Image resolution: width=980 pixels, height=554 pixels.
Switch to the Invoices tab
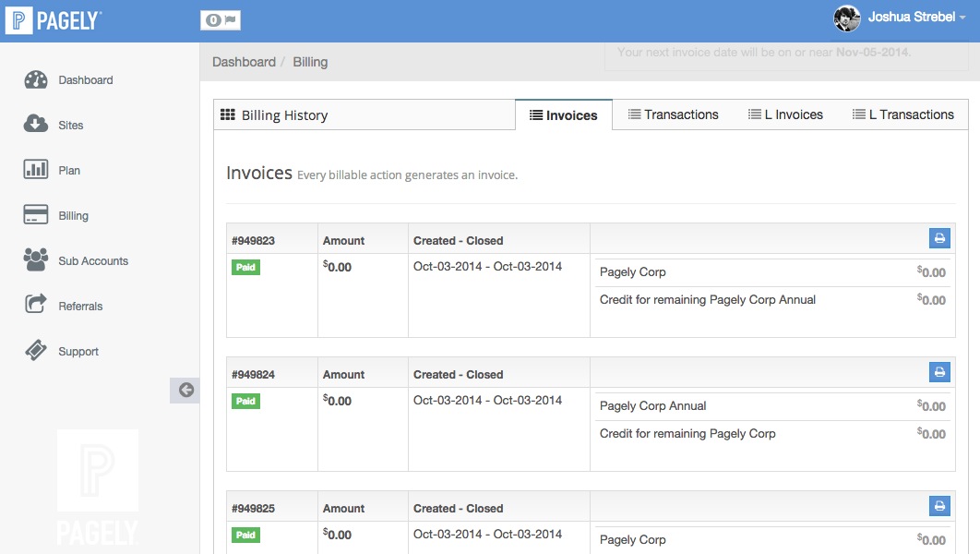564,115
